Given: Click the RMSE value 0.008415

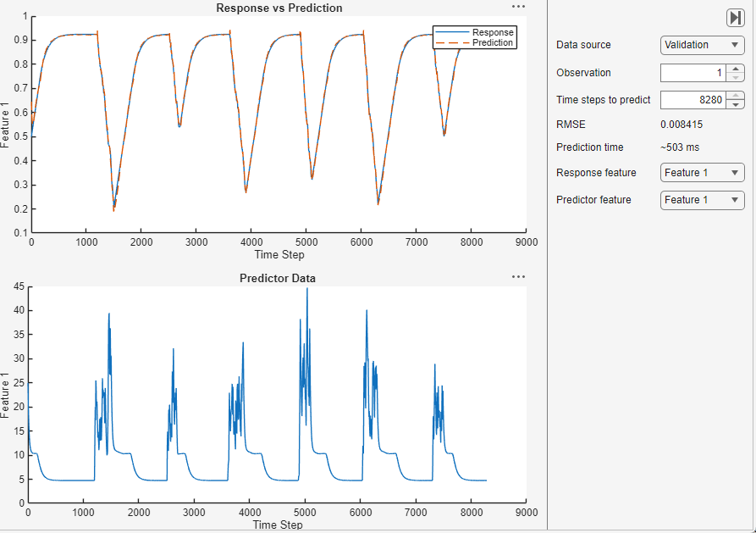Looking at the screenshot, I should click(x=683, y=124).
